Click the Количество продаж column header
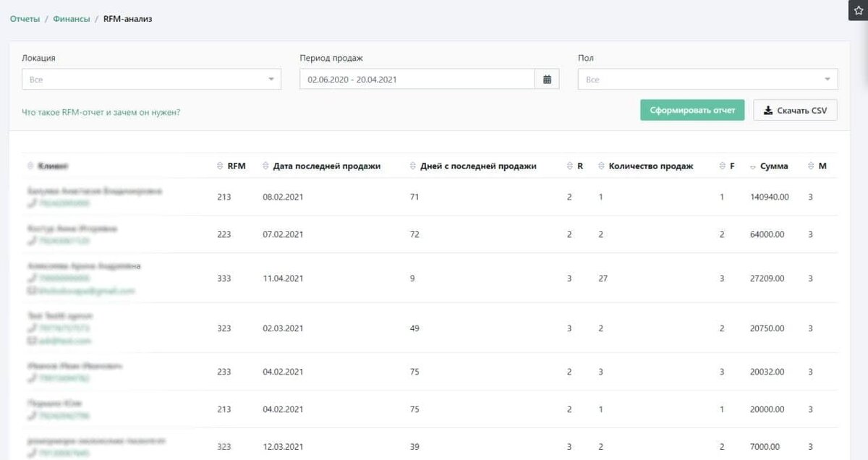 click(651, 166)
